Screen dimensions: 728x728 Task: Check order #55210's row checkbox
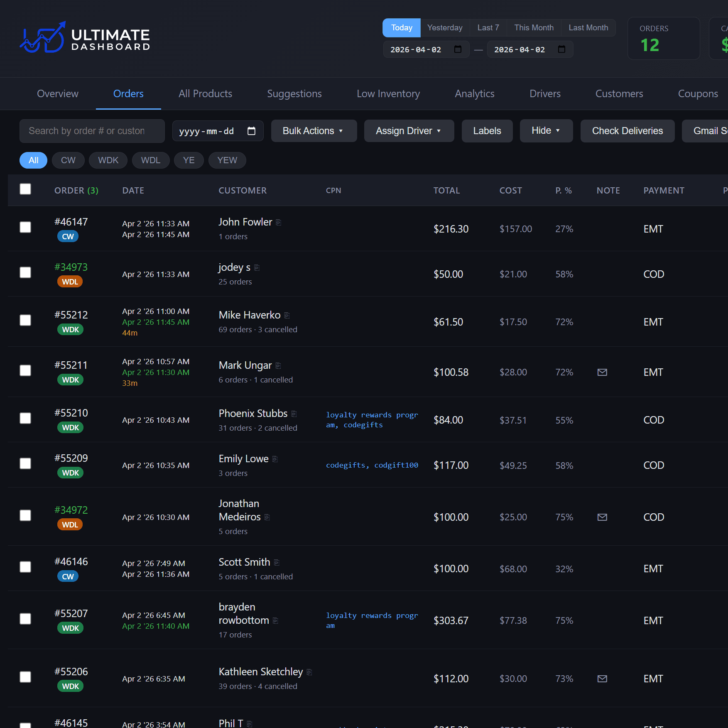pos(25,418)
